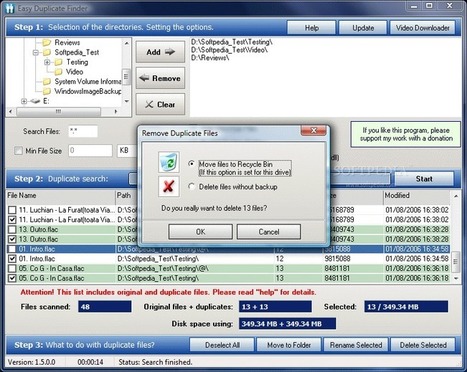Expand the E: drive node
Screen dimensions: 467x372
[24, 101]
